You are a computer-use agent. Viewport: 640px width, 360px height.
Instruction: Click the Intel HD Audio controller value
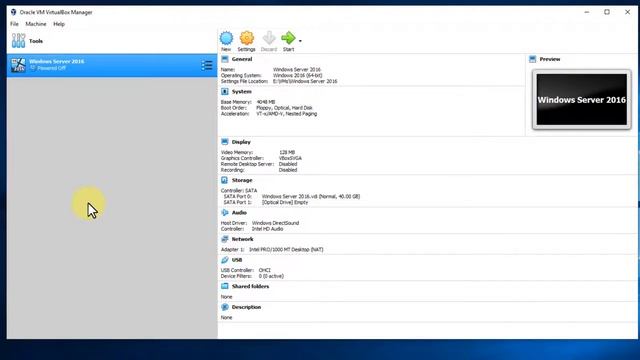tap(267, 229)
